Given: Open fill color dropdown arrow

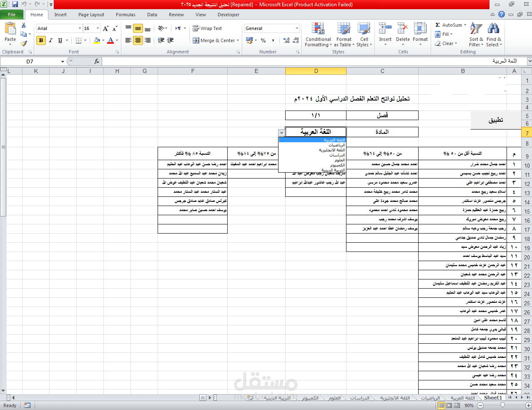Looking at the screenshot, I should coord(103,40).
